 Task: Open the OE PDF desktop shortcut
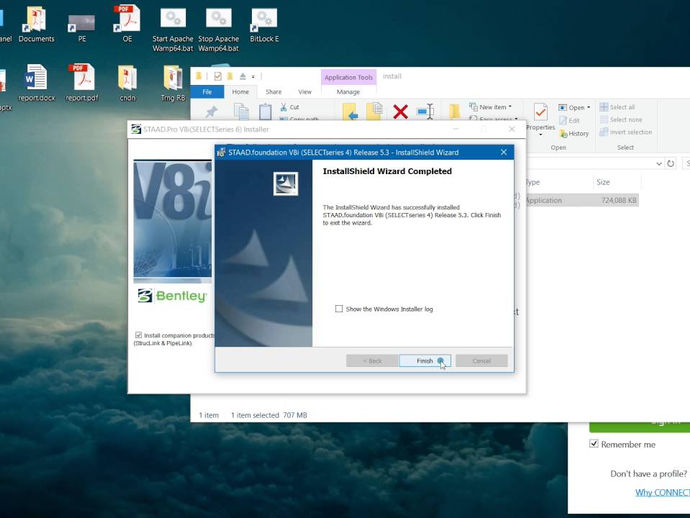tap(127, 24)
